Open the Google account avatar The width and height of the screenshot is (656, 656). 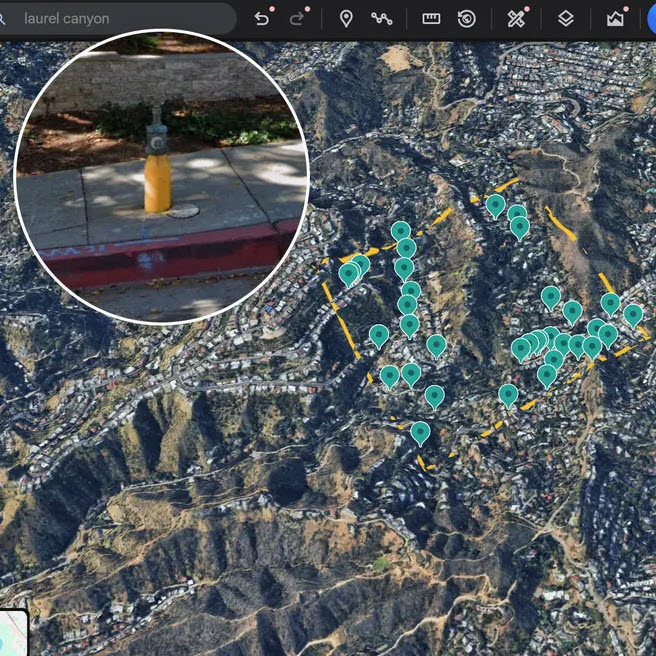pos(650,18)
